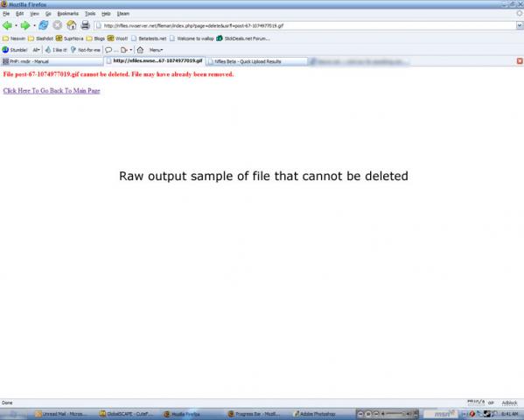Click the grey Stop loading button
The width and height of the screenshot is (524, 420).
point(58,25)
